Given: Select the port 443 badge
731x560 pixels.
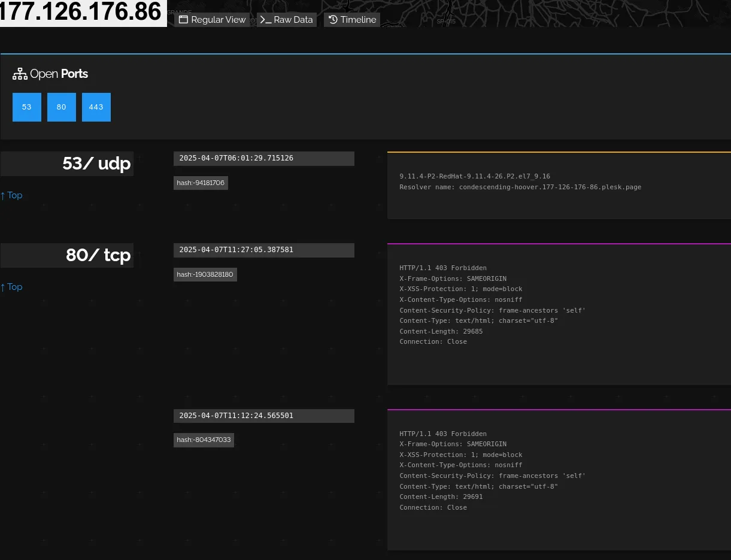Looking at the screenshot, I should tap(96, 107).
